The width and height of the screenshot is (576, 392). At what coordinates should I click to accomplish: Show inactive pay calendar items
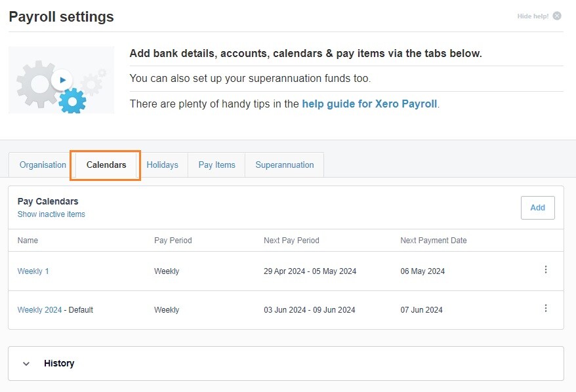51,214
